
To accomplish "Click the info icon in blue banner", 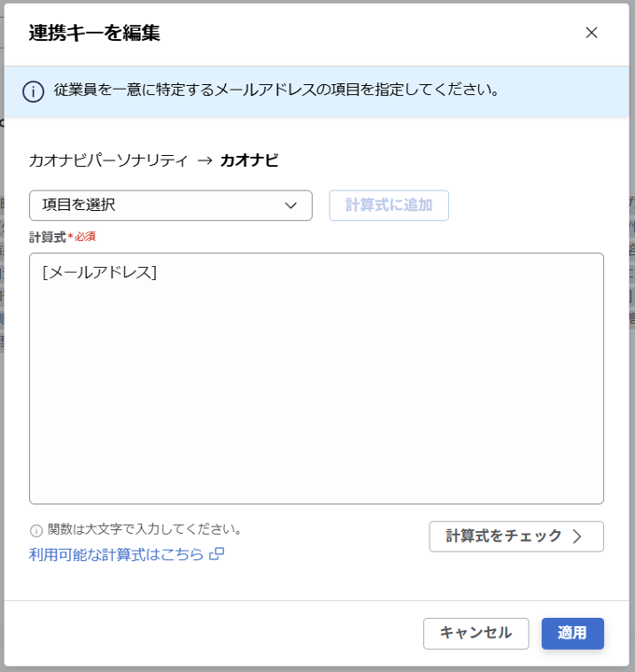I will point(33,91).
